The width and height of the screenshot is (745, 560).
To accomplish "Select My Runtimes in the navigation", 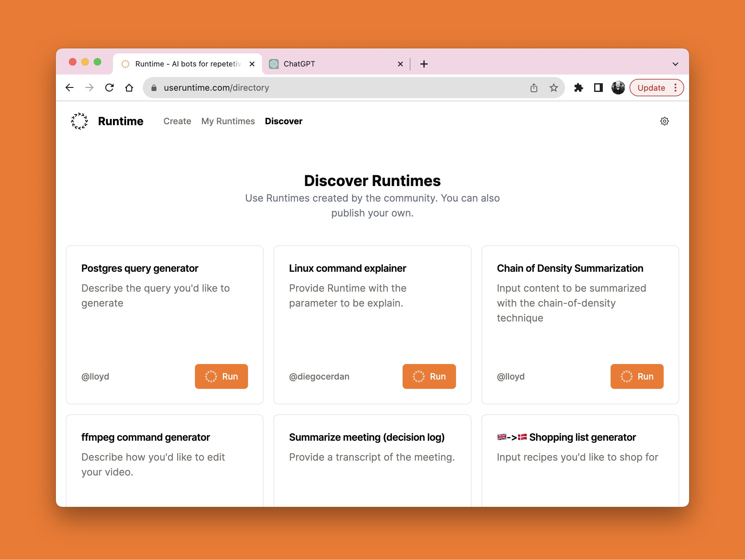I will 228,121.
